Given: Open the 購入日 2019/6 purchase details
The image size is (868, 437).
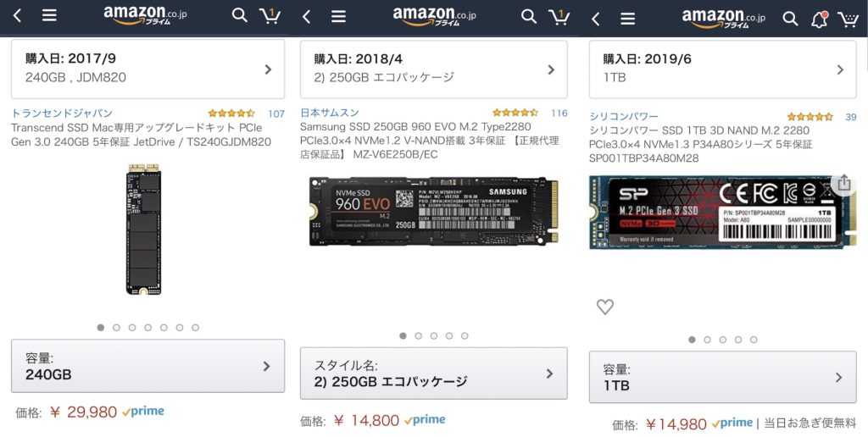Looking at the screenshot, I should point(722,69).
